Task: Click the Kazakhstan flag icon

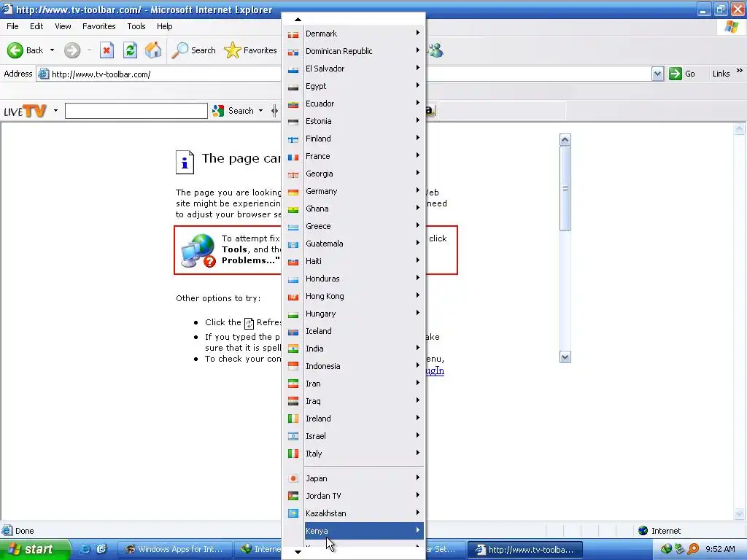Action: [293, 513]
